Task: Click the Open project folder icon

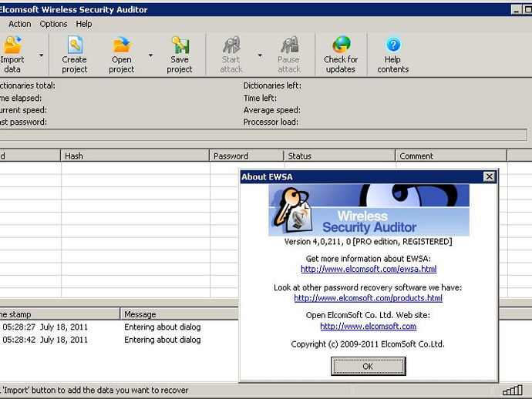Action: click(122, 45)
